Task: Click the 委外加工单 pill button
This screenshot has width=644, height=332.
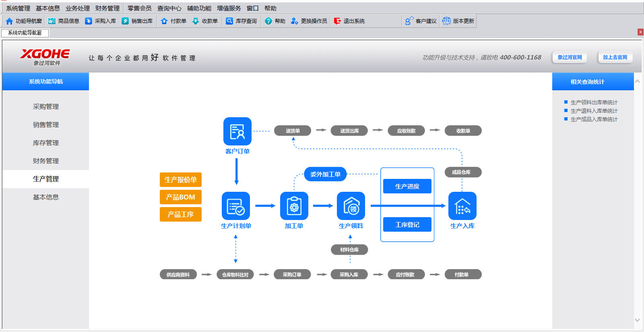Action: [x=325, y=174]
